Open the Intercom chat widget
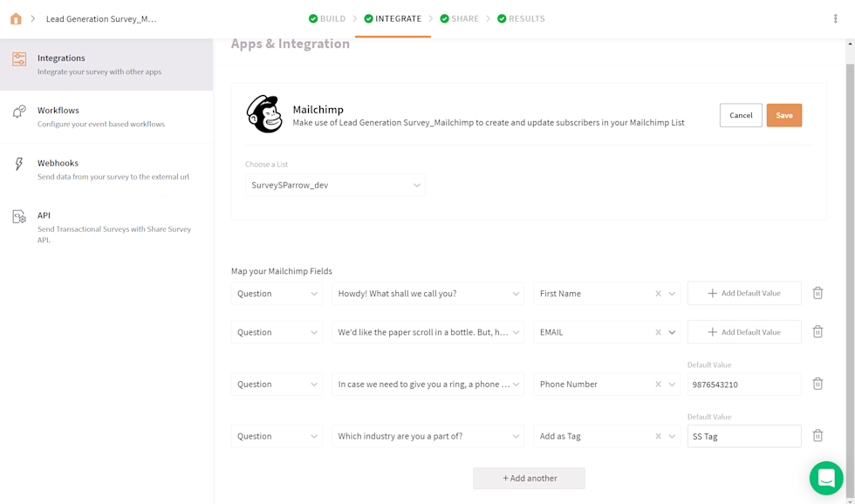 tap(826, 478)
